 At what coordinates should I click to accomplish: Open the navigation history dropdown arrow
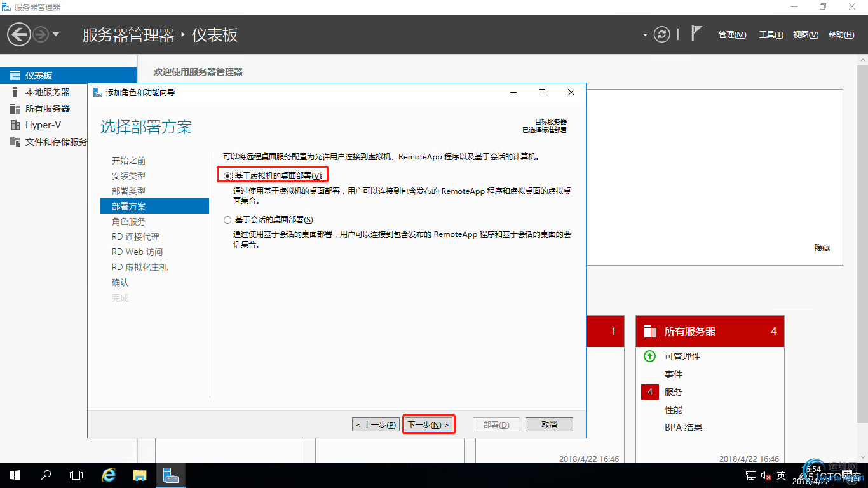tap(56, 34)
